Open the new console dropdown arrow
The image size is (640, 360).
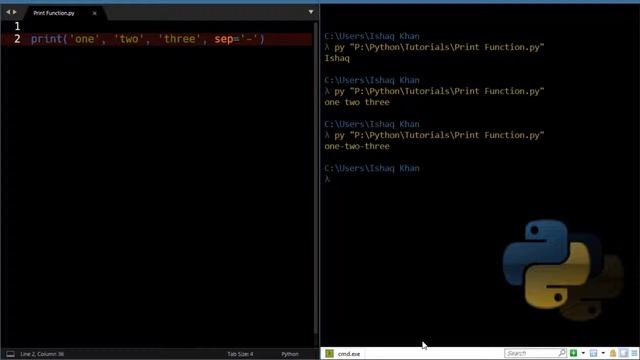pyautogui.click(x=583, y=353)
